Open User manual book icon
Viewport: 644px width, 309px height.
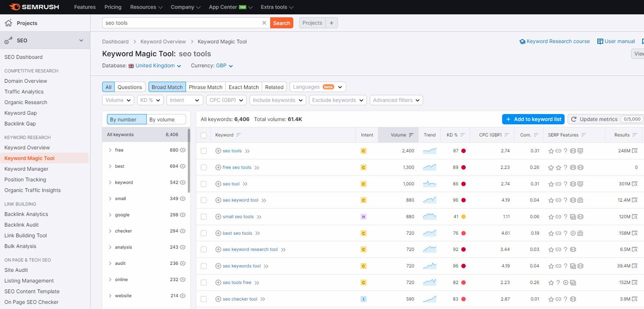coord(600,42)
